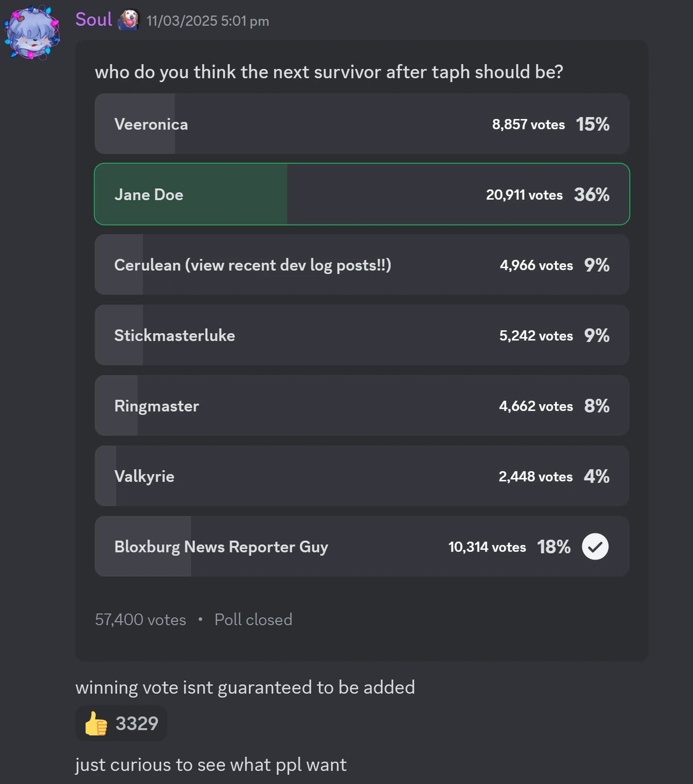Select the Veeronica poll option
693x784 pixels.
pyautogui.click(x=362, y=124)
